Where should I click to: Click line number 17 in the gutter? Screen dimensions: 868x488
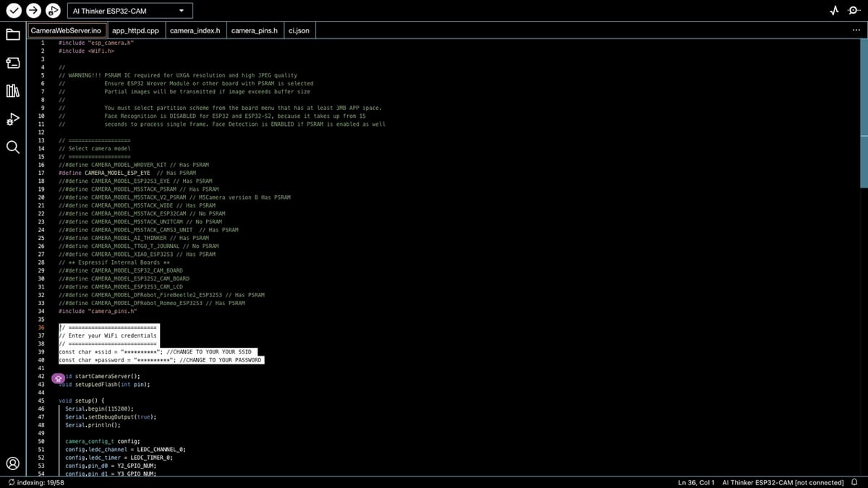pos(41,173)
